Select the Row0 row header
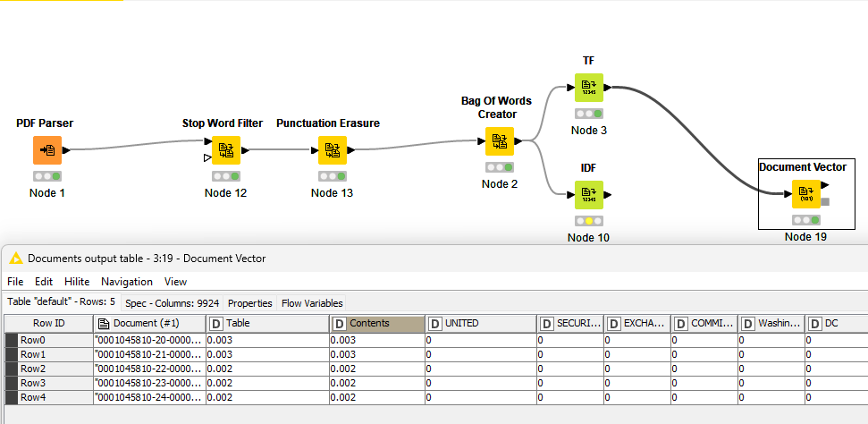 tap(48, 340)
